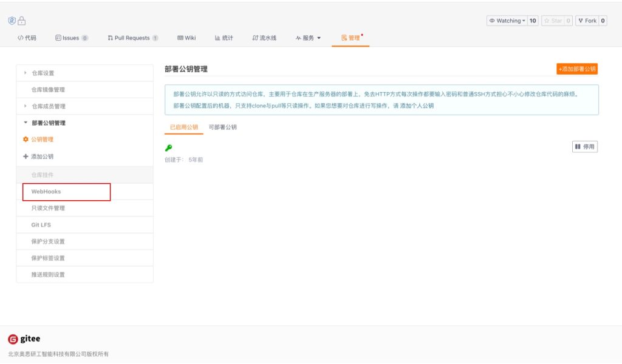Click the gitee logo in footer
The width and height of the screenshot is (622, 364).
pos(24,339)
